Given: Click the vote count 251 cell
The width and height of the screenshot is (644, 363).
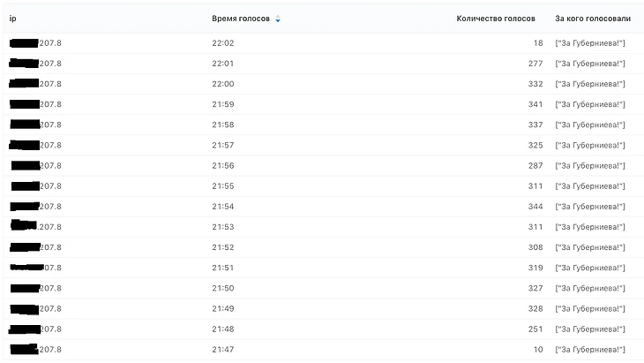Looking at the screenshot, I should point(532,329).
